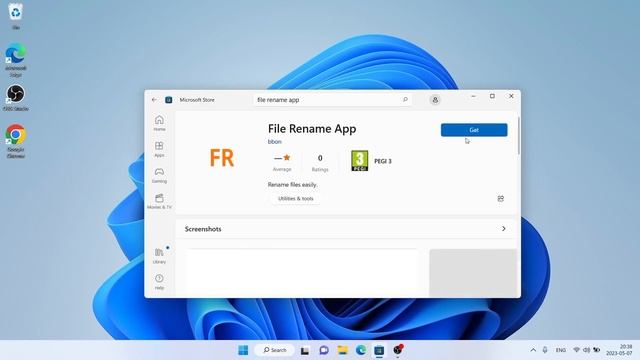
Task: Click Microsoft Store taskbar icon
Action: [379, 350]
